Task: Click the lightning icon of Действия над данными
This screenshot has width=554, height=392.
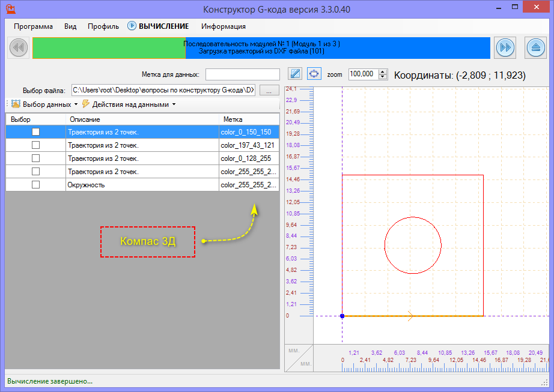Action: tap(86, 104)
